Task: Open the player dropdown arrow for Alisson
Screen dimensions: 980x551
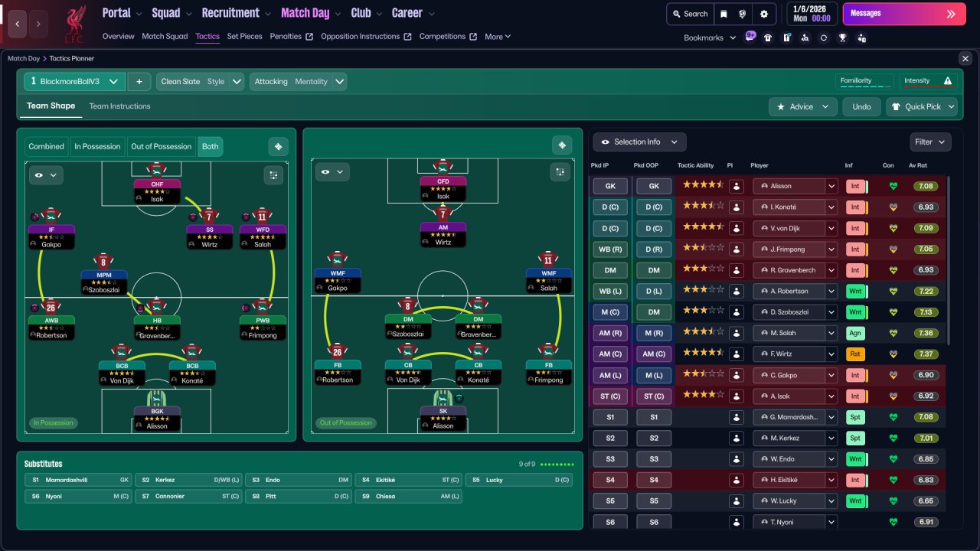Action: tap(831, 186)
